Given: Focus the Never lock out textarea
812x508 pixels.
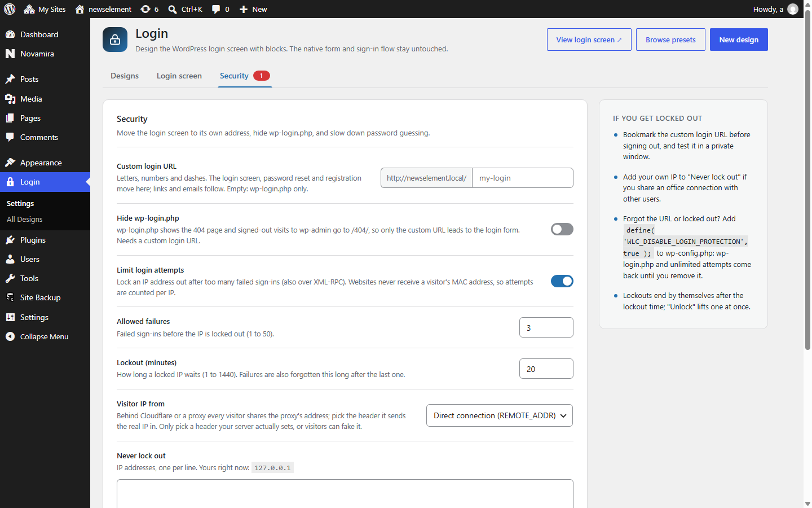Looking at the screenshot, I should tap(345, 494).
